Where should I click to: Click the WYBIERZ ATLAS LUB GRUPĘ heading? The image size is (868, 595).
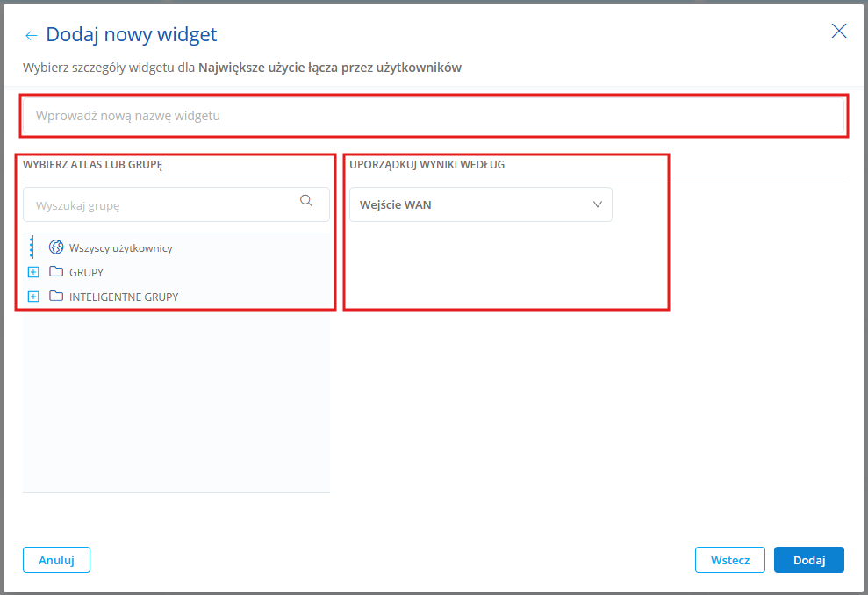coord(92,164)
